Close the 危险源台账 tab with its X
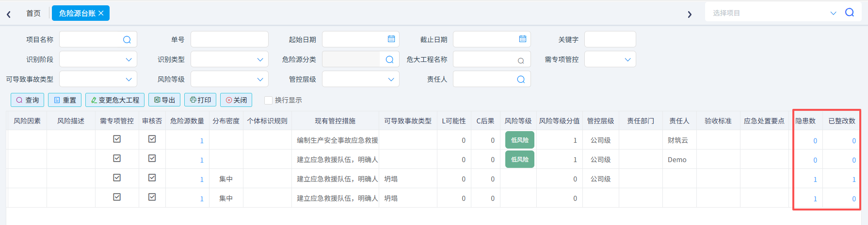868x225 pixels. [x=101, y=13]
